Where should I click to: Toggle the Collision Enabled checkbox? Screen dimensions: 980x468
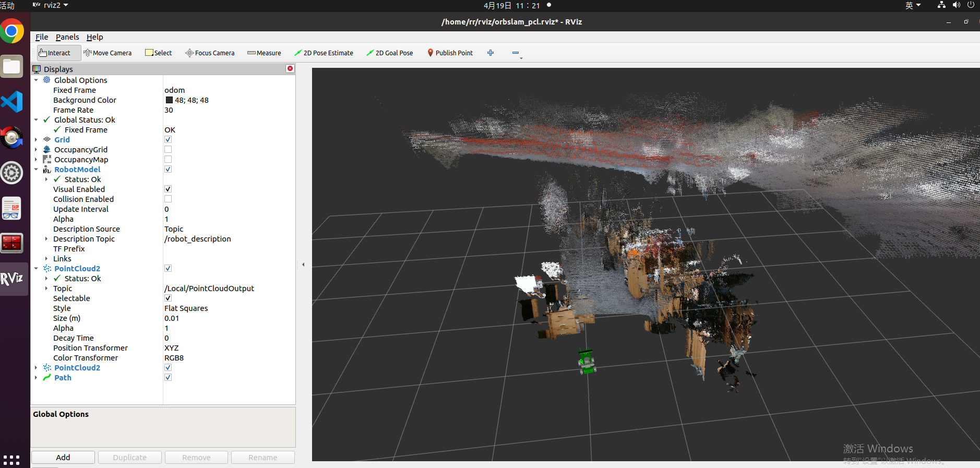coord(168,199)
